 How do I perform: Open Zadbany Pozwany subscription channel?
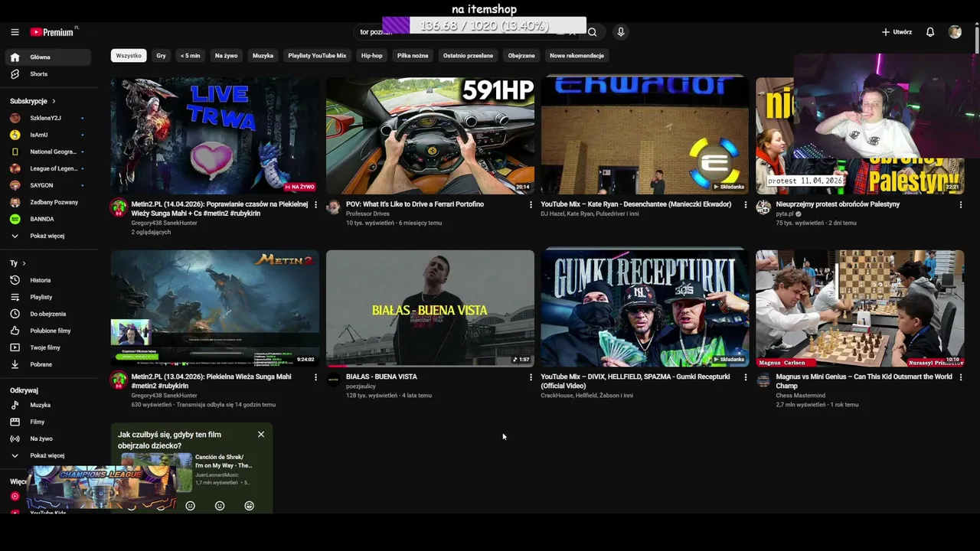tap(48, 202)
